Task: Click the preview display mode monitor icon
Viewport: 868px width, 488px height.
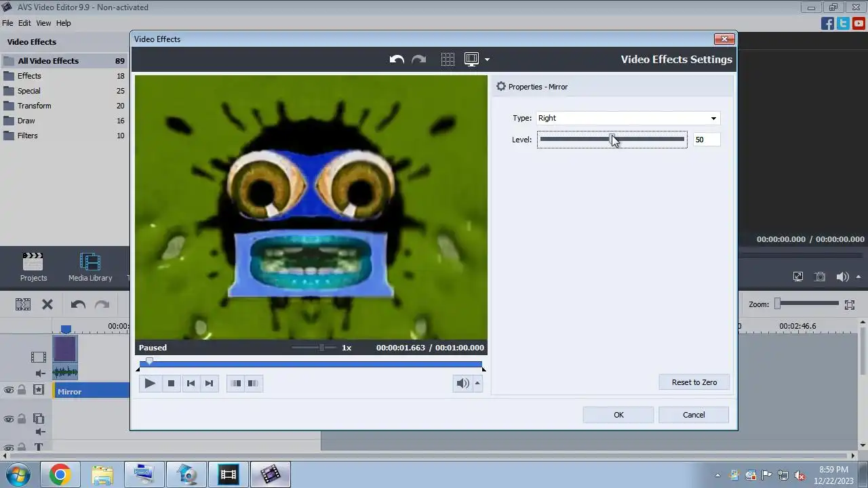Action: tap(471, 60)
